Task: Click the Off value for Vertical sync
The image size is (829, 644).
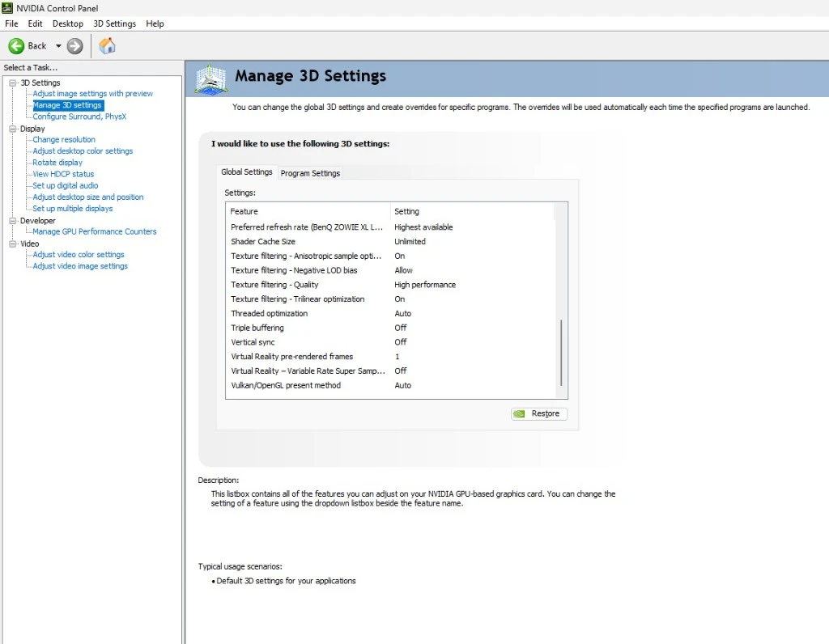Action: tap(400, 341)
